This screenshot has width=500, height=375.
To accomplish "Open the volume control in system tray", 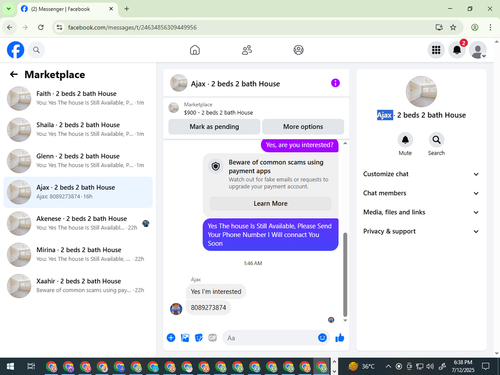I will pyautogui.click(x=430, y=367).
